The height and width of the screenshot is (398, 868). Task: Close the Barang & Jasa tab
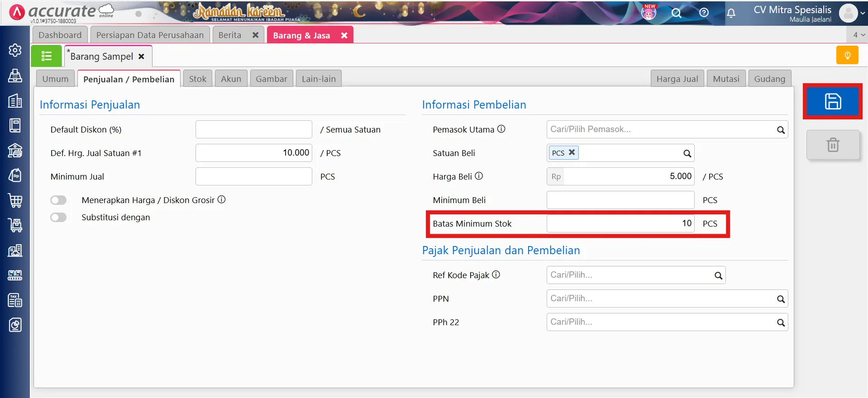(344, 35)
